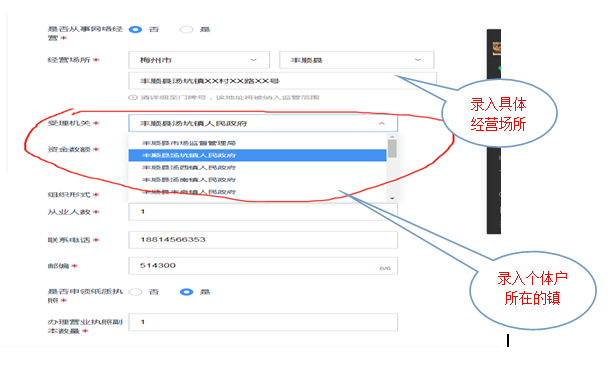Open the 丰顺县 county dropdown
This screenshot has width=616, height=369.
(356, 60)
